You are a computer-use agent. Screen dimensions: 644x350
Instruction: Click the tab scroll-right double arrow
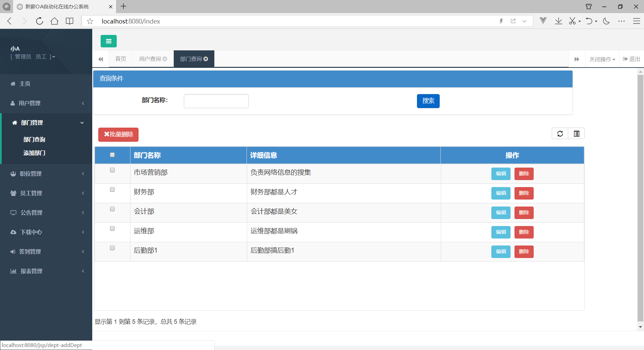[x=577, y=59]
